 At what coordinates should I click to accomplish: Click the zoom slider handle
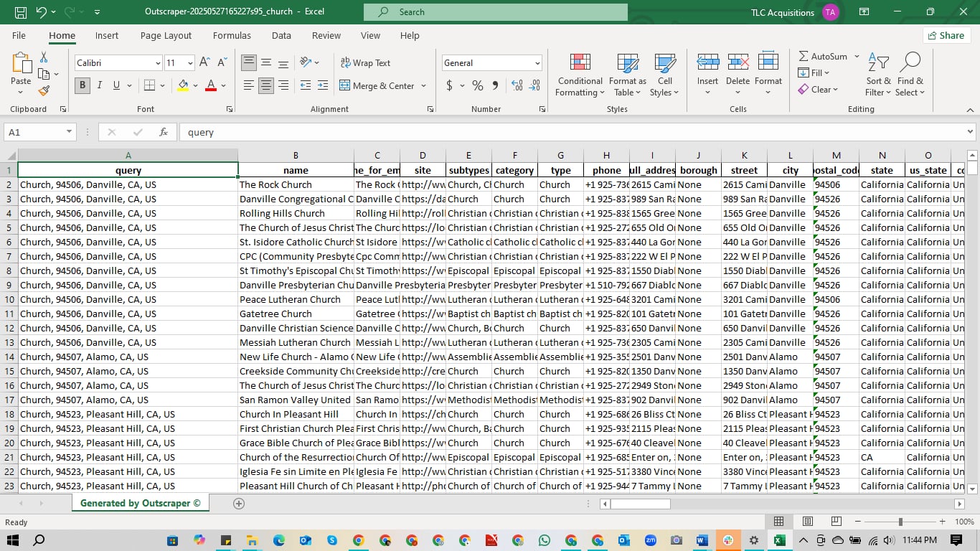900,522
